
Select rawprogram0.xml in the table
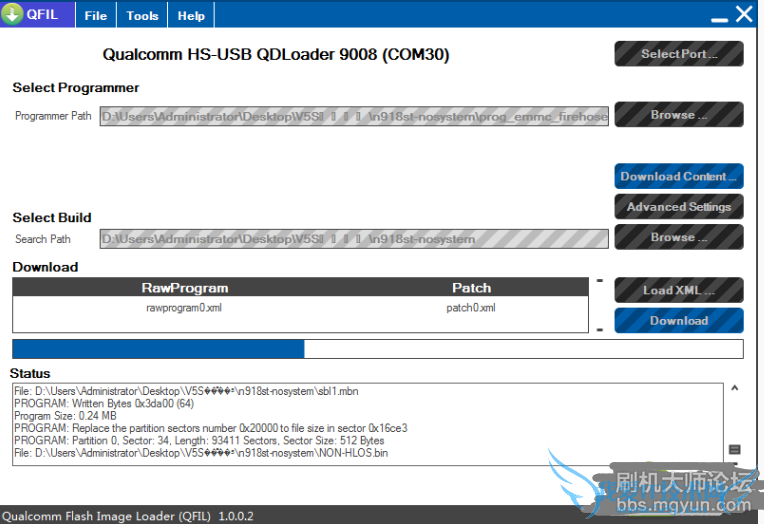click(184, 308)
